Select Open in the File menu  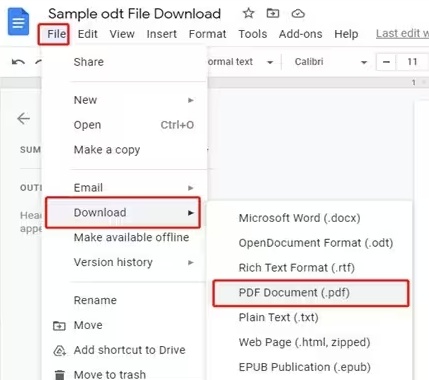123,125
